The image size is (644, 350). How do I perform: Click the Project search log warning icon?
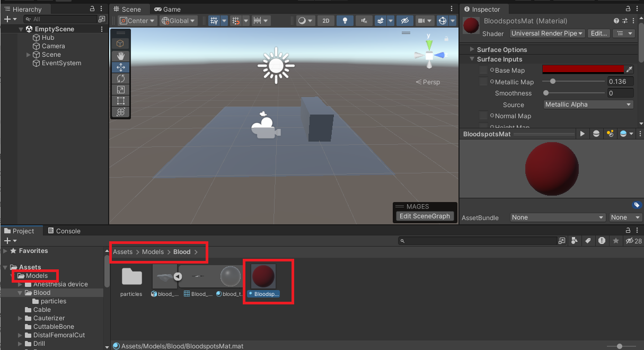tap(602, 241)
